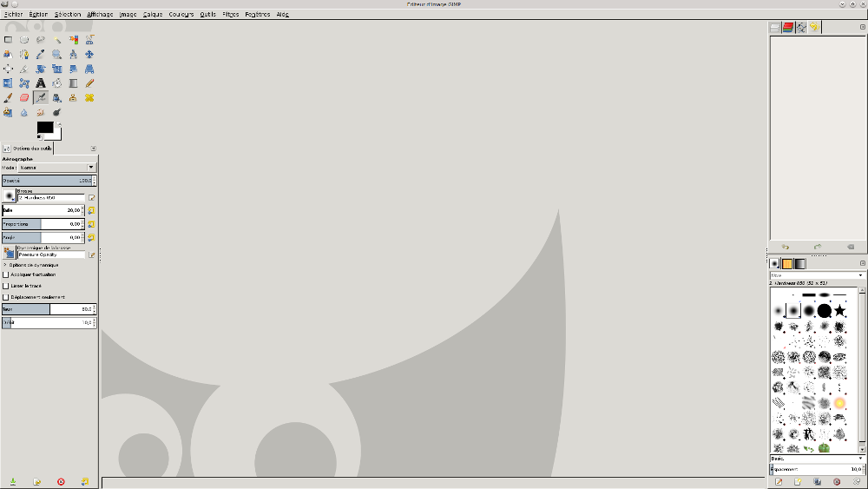
Task: Open the 'Basic' brush tag dropdown
Action: click(x=817, y=459)
